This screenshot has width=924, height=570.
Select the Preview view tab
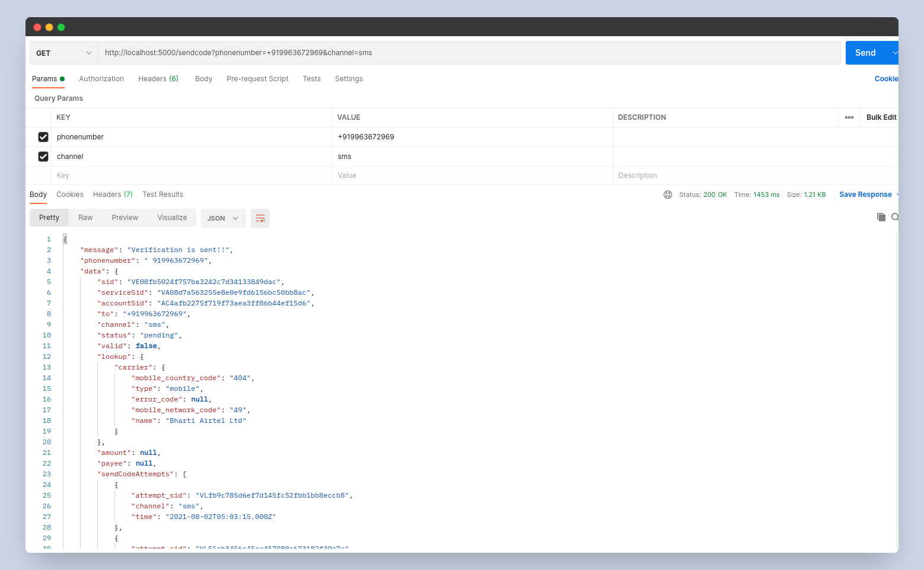click(x=125, y=218)
